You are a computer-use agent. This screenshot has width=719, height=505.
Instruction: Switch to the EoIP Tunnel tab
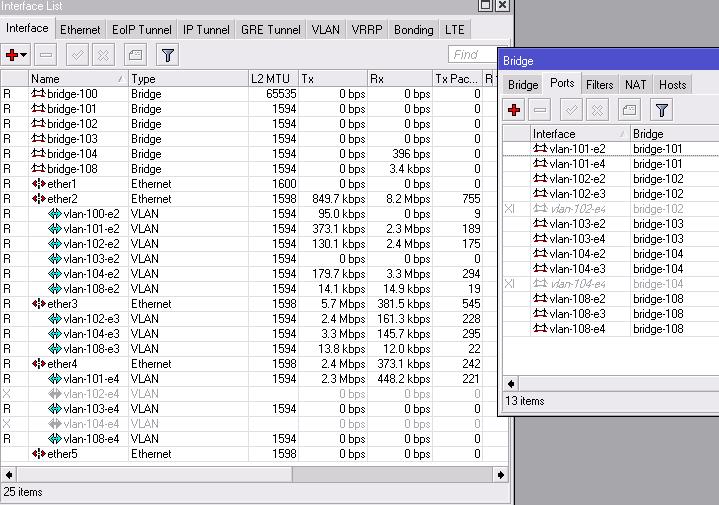[x=141, y=30]
